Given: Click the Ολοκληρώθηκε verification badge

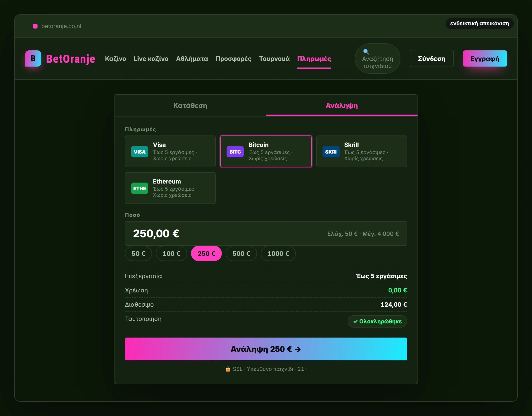Looking at the screenshot, I should (x=377, y=321).
